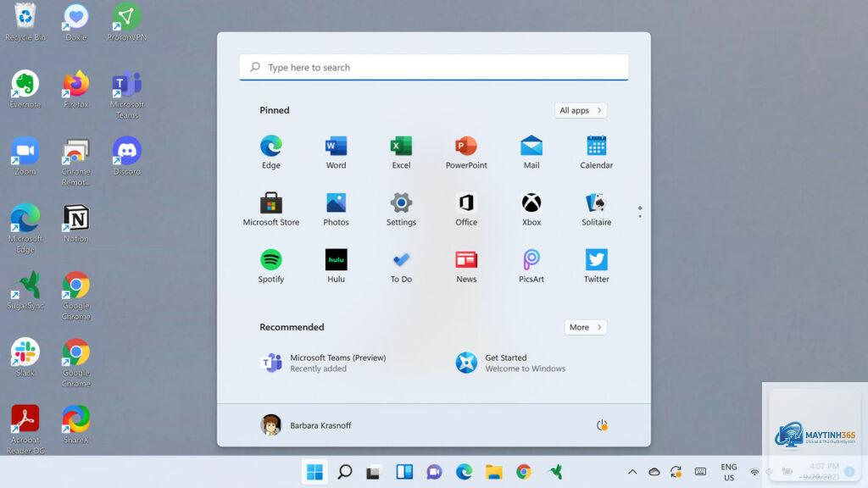Viewport: 868px width, 488px height.
Task: Click the More recommended button
Action: (x=586, y=327)
